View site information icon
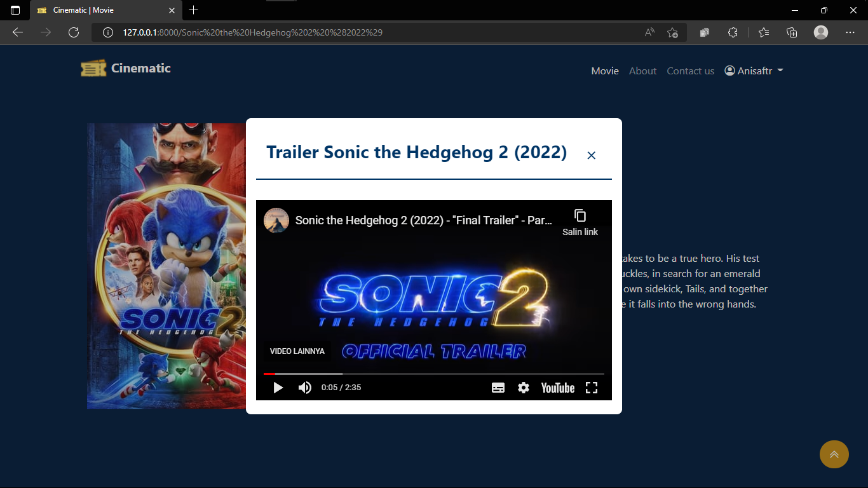Viewport: 868px width, 488px height. (108, 32)
